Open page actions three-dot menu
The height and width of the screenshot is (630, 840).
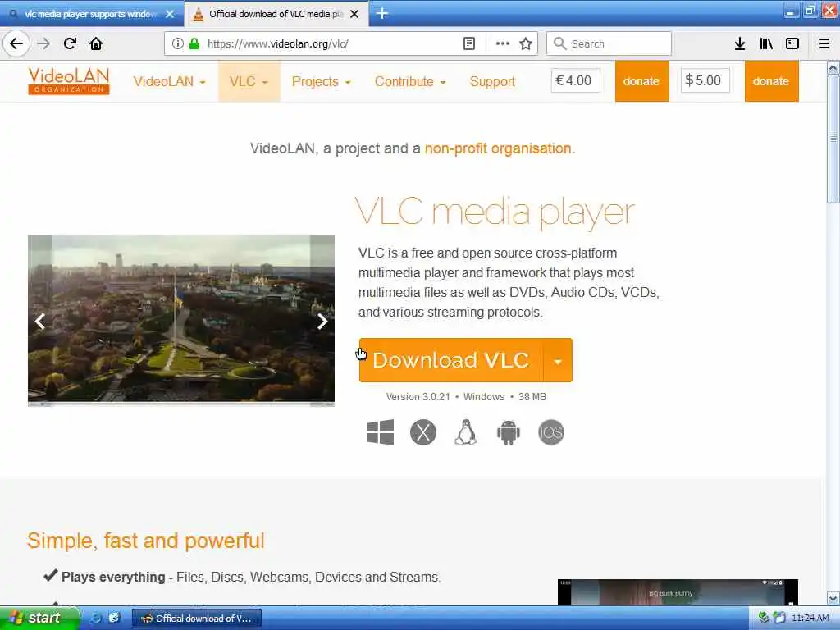coord(503,44)
